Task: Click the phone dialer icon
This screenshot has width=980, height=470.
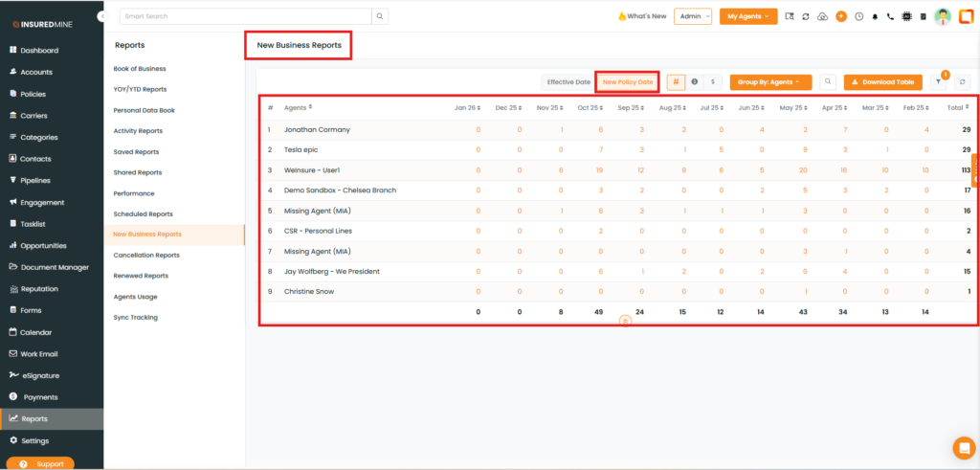Action: tap(890, 16)
